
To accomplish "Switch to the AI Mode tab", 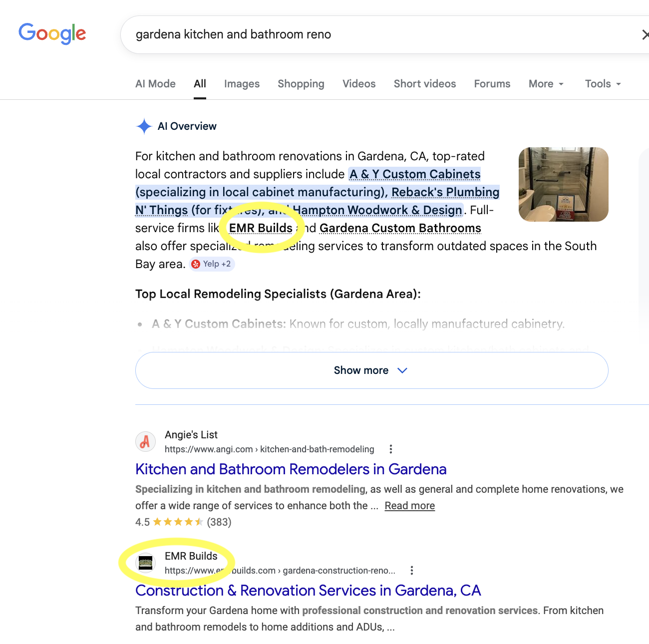I will click(155, 84).
